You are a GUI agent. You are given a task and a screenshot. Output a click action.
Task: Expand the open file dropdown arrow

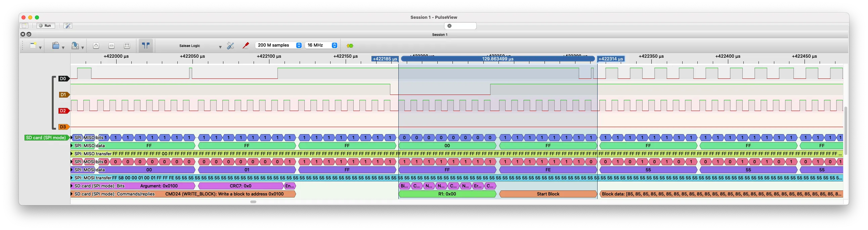[x=63, y=48]
